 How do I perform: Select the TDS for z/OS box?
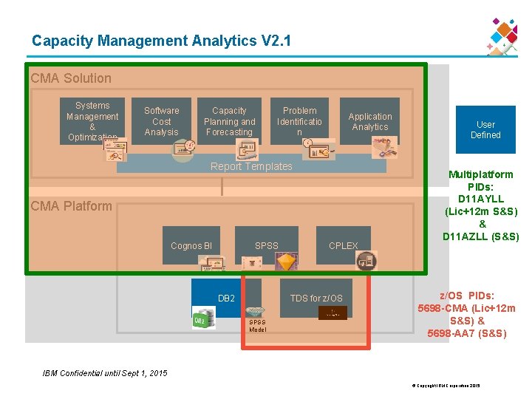point(316,298)
